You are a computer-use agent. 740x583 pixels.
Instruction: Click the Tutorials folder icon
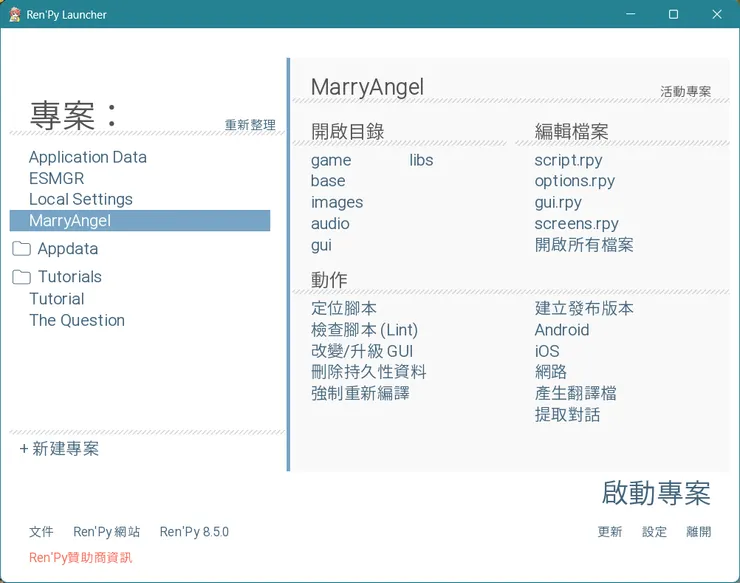[21, 277]
